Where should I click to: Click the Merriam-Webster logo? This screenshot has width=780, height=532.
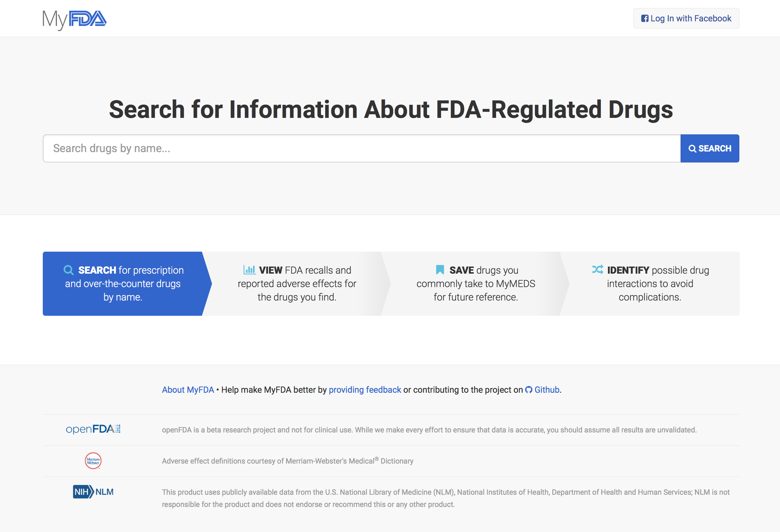93,461
